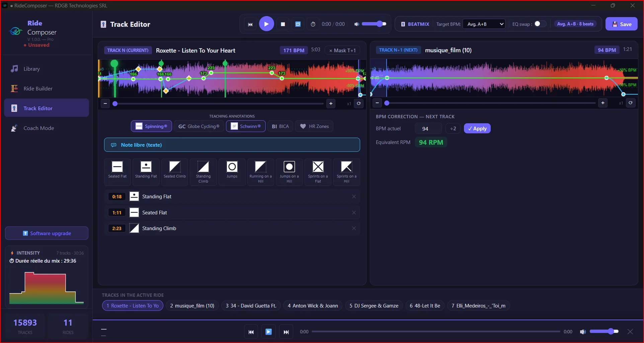Toggle the Mask T+1 option
The image size is (644, 343).
tap(342, 50)
